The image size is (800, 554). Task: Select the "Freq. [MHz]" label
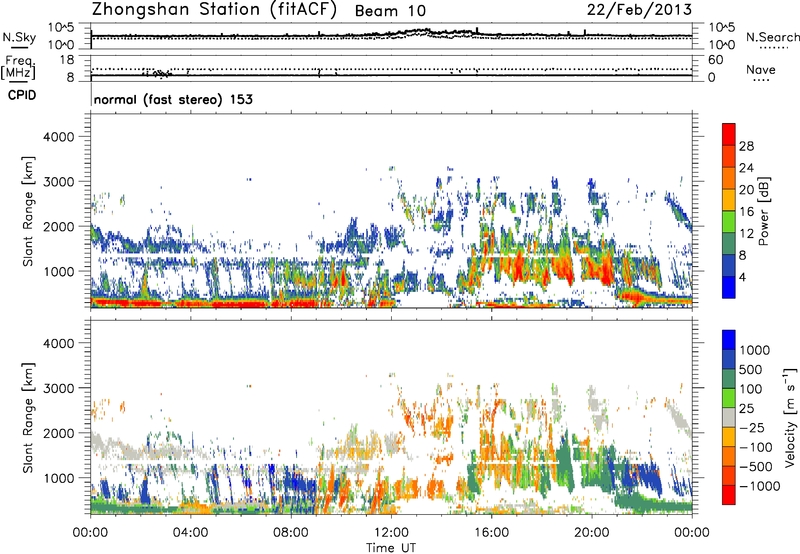click(x=18, y=68)
